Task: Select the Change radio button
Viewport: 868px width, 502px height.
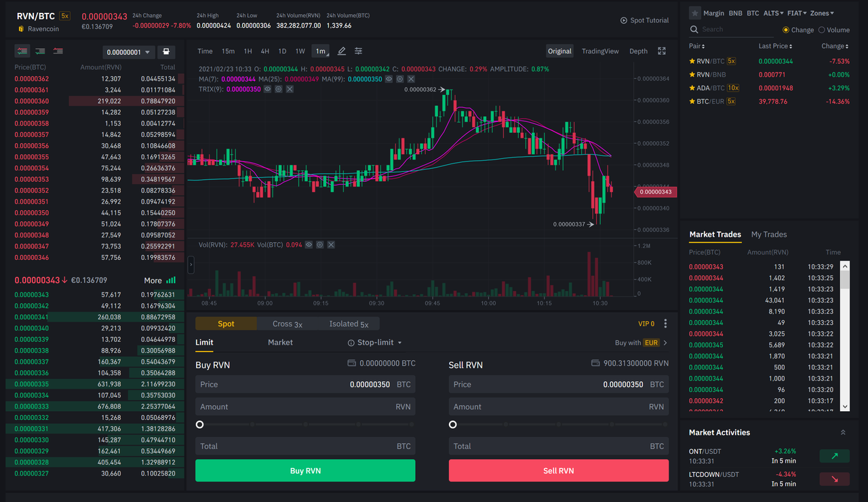Action: [x=786, y=30]
